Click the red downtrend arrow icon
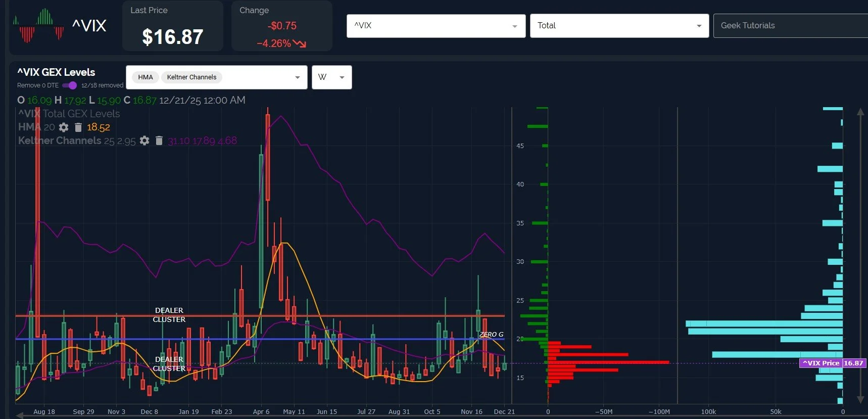The height and width of the screenshot is (419, 868). point(300,43)
